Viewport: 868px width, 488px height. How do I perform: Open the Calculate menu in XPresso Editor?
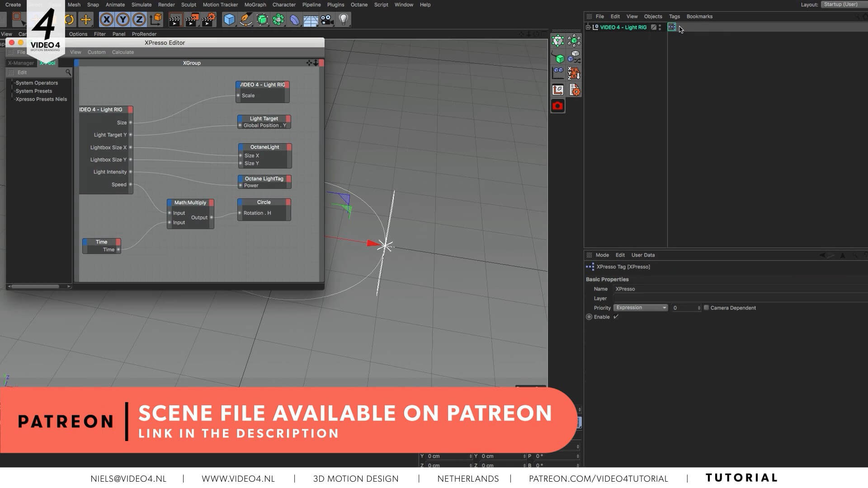(123, 52)
